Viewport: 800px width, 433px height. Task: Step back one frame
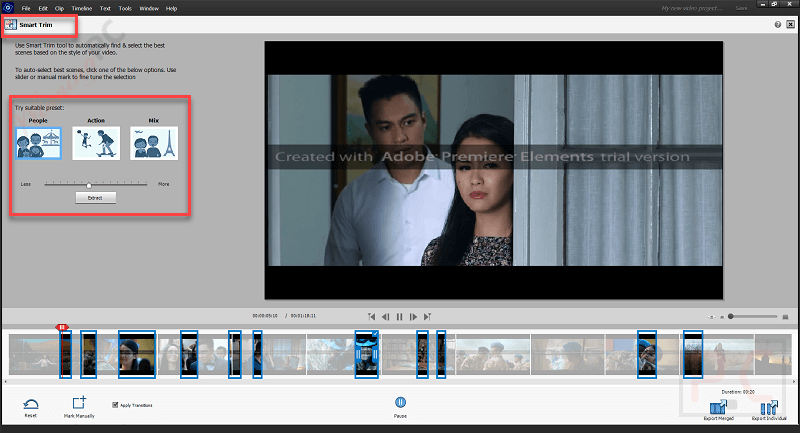pyautogui.click(x=386, y=317)
